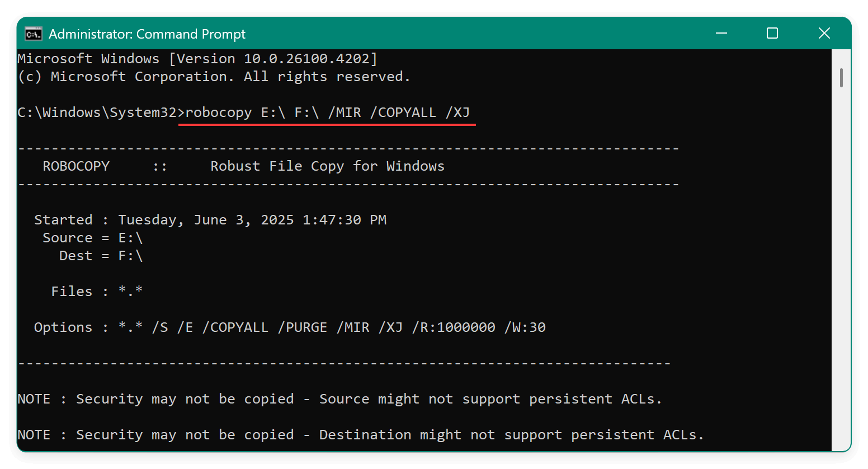Screen dimensions: 868x469
Task: Click the Command Prompt icon in title bar
Action: (x=34, y=34)
